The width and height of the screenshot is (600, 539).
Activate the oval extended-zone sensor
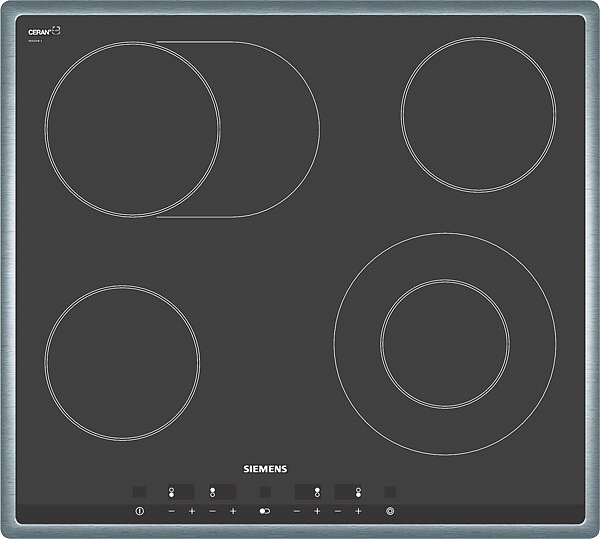point(264,511)
